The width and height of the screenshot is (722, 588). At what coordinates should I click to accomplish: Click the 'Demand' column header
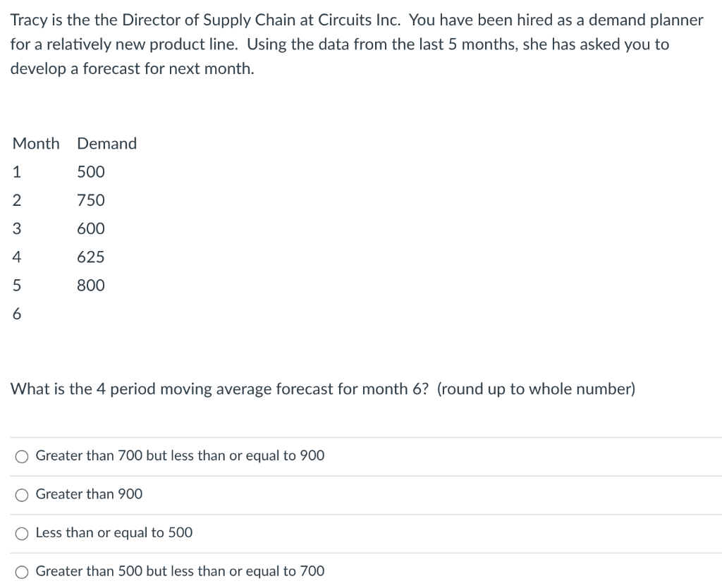click(x=106, y=143)
